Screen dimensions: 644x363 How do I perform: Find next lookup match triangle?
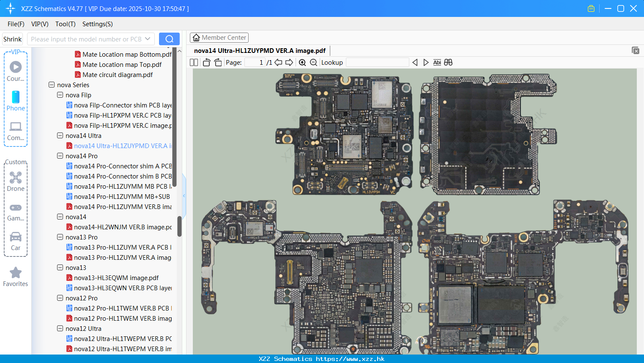click(426, 63)
